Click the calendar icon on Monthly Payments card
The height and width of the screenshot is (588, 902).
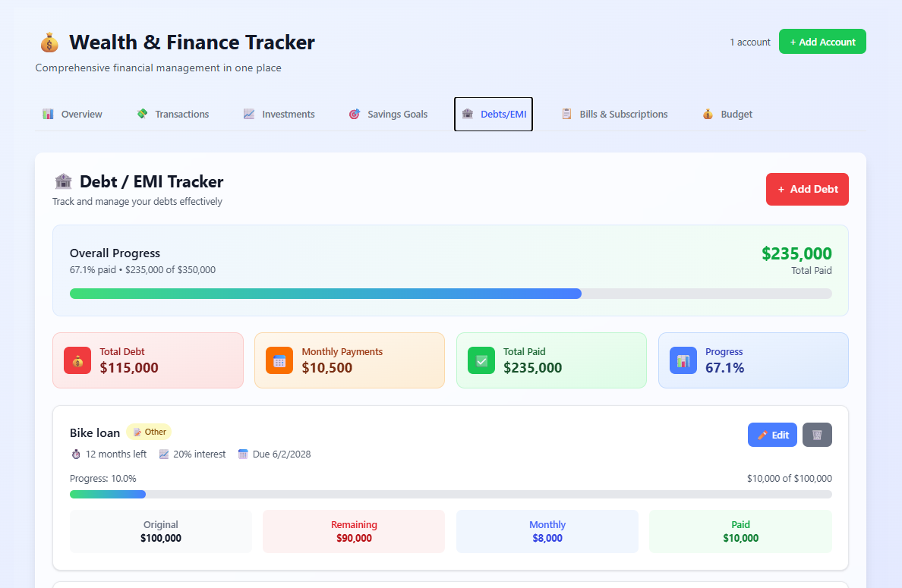click(x=278, y=360)
